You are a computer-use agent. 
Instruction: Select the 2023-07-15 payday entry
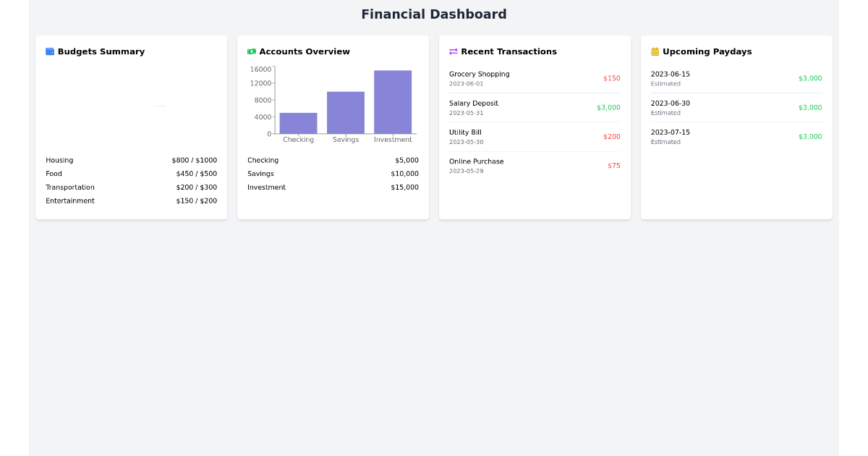736,136
